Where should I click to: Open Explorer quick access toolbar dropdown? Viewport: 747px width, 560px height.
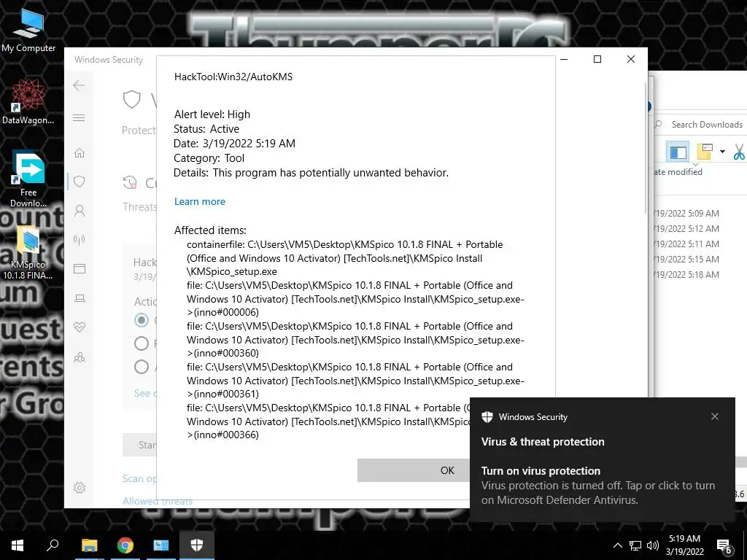[x=722, y=152]
